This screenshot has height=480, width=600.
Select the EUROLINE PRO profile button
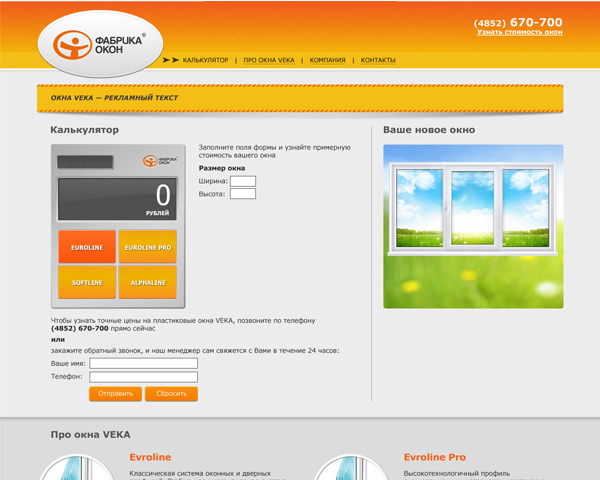(x=148, y=247)
